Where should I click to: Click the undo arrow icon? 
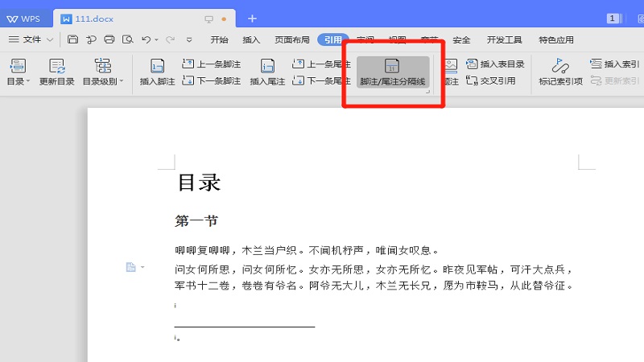point(146,39)
